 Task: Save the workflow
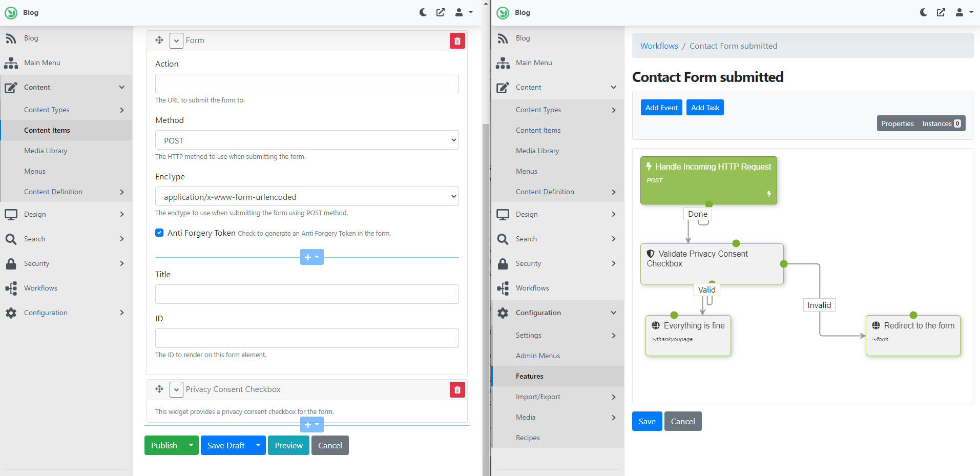[x=647, y=421]
